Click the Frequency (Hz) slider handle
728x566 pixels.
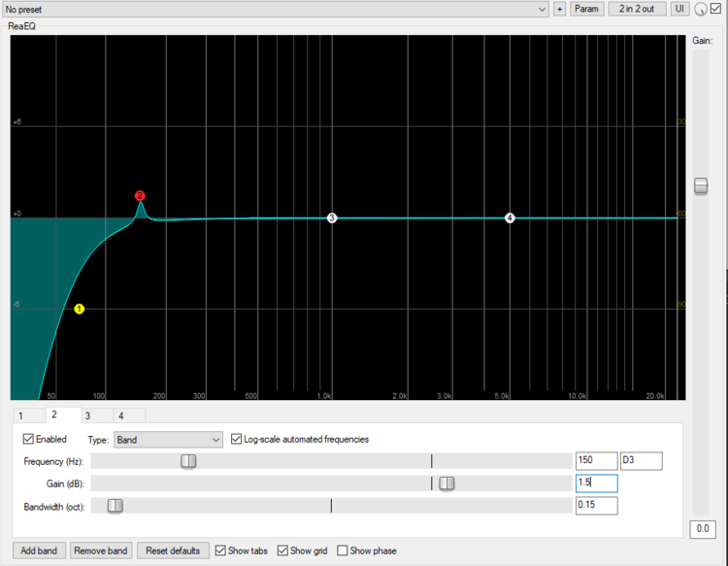188,461
